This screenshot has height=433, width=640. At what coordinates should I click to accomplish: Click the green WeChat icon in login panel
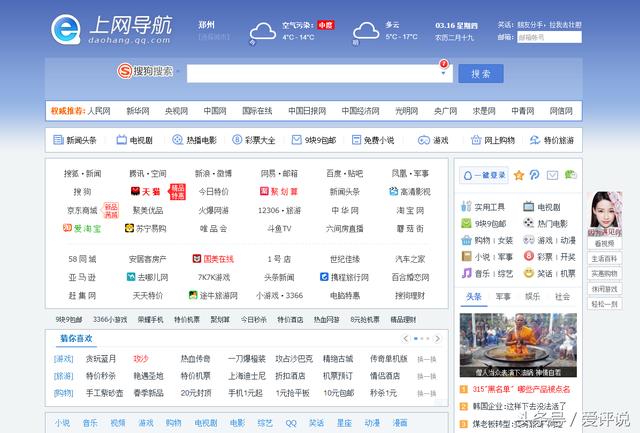pyautogui.click(x=570, y=175)
